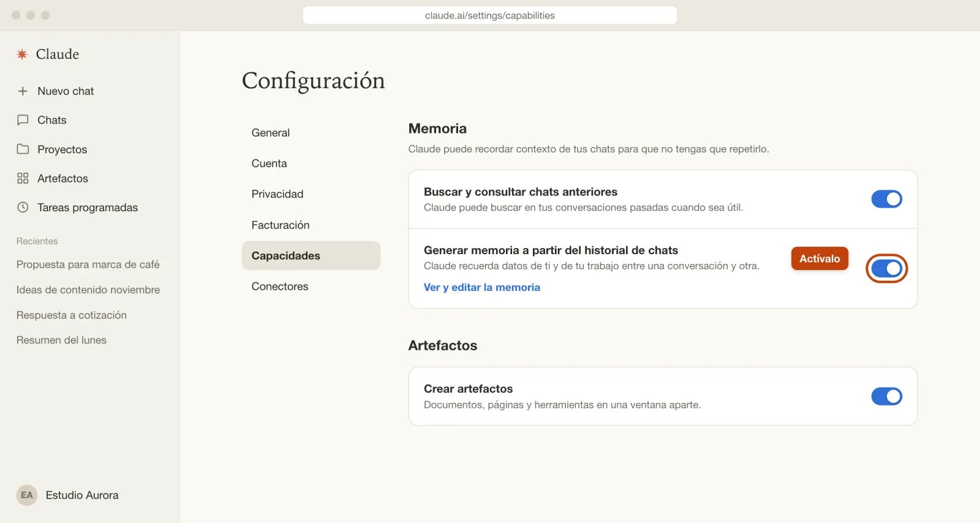Open recent chat Resumen del lunes
This screenshot has height=523, width=980.
point(61,340)
